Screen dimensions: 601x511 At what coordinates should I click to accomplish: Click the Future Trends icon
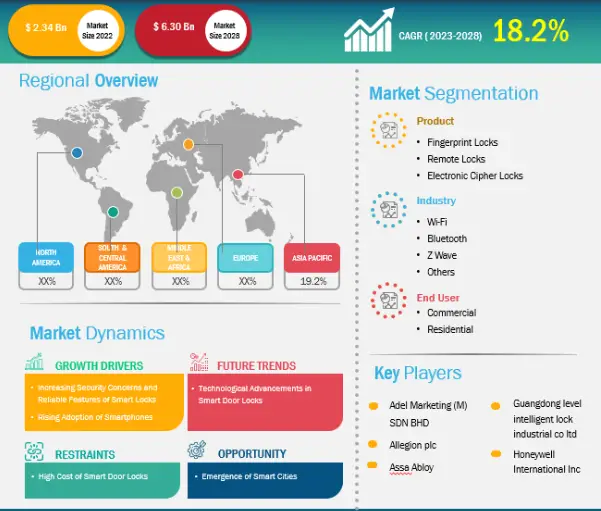coord(199,362)
